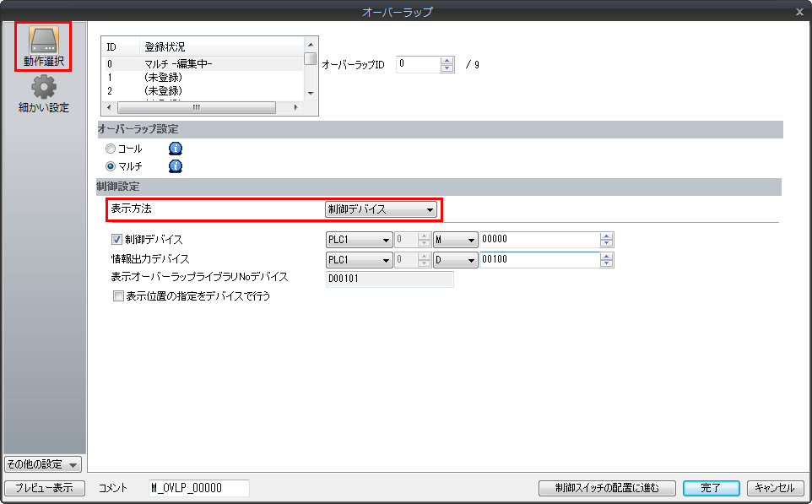Click info icon beside マルチ option

pos(176,166)
